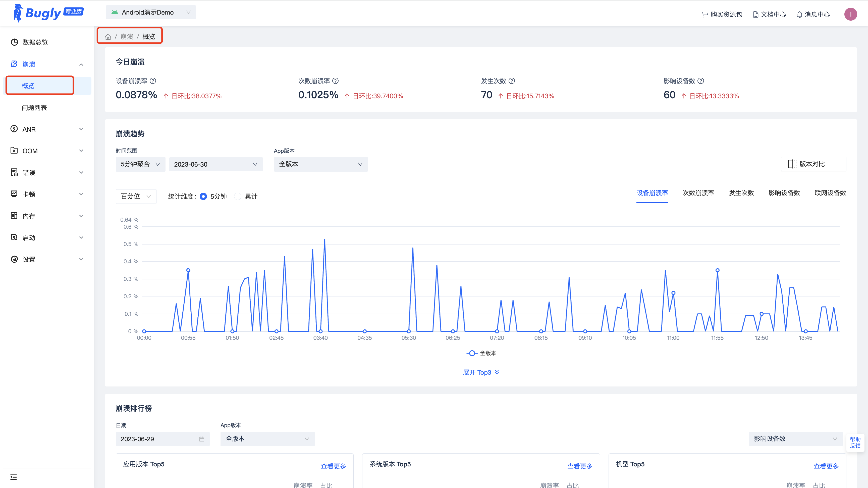Click 查看更多 in 应用版本 Top5
This screenshot has width=868, height=488.
pyautogui.click(x=333, y=466)
